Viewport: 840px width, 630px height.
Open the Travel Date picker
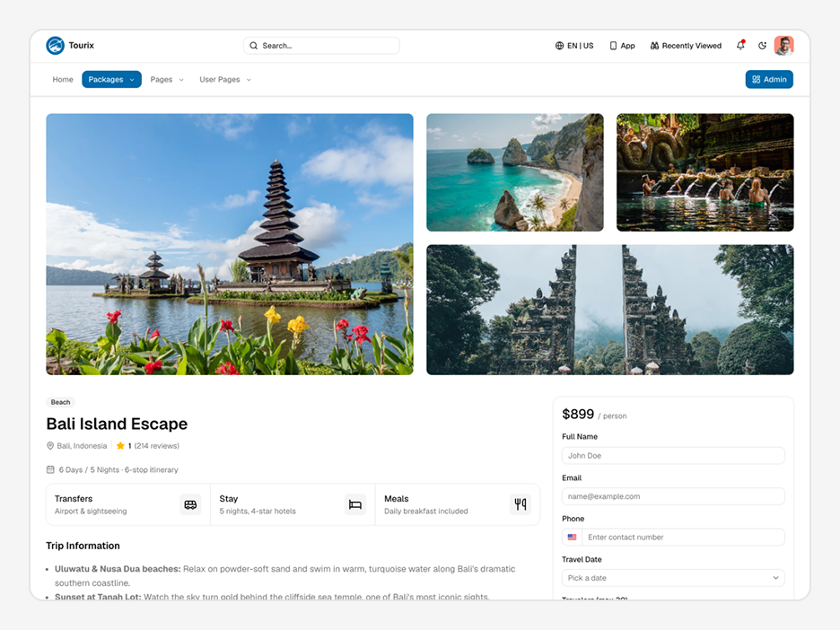click(x=673, y=578)
